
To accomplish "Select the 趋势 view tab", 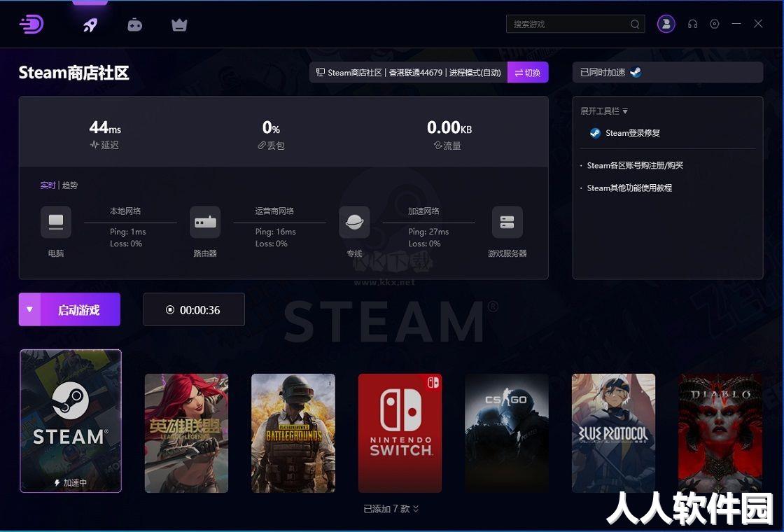I will point(70,185).
